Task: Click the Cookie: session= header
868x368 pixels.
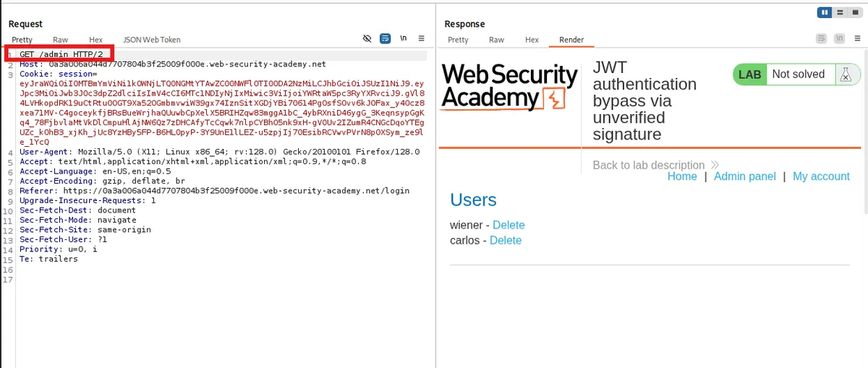Action: click(58, 74)
